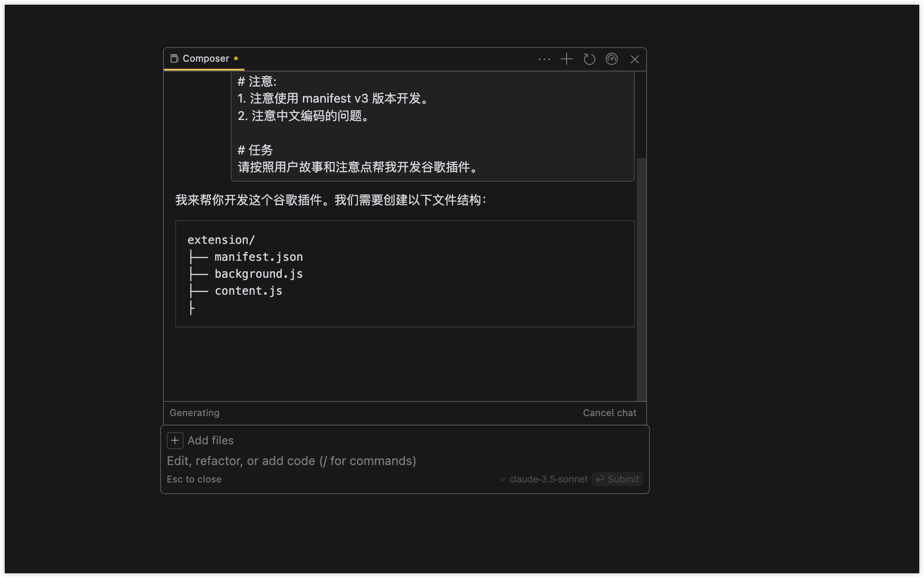The height and width of the screenshot is (578, 924).
Task: Click the Add files label
Action: coord(211,441)
